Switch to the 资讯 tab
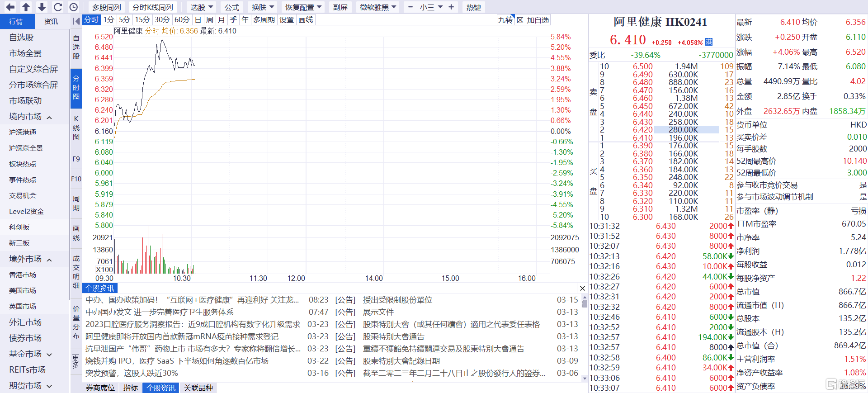This screenshot has width=868, height=393. (51, 21)
